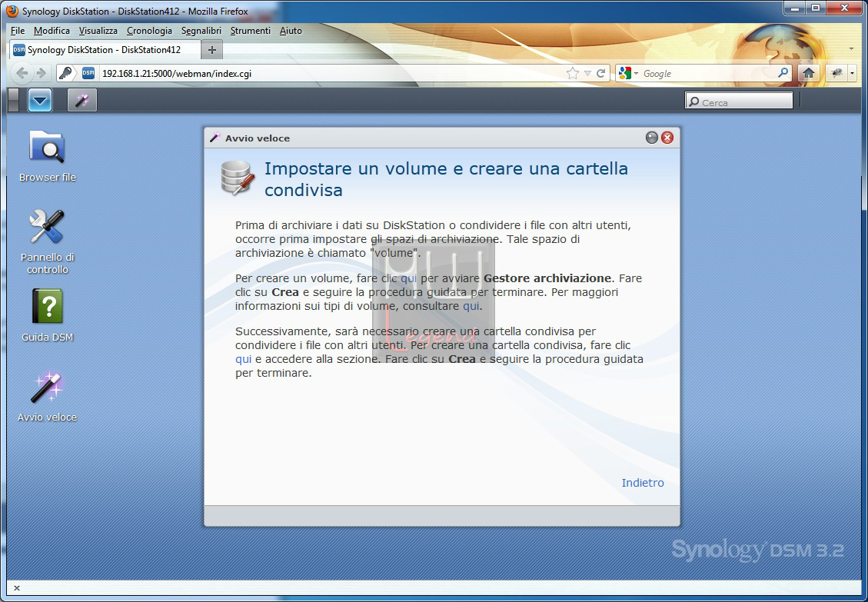
Task: Click the Google search input field
Action: (709, 74)
